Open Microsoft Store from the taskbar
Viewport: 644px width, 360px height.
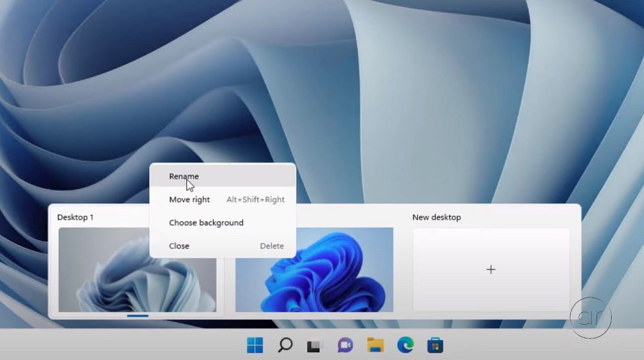point(435,345)
